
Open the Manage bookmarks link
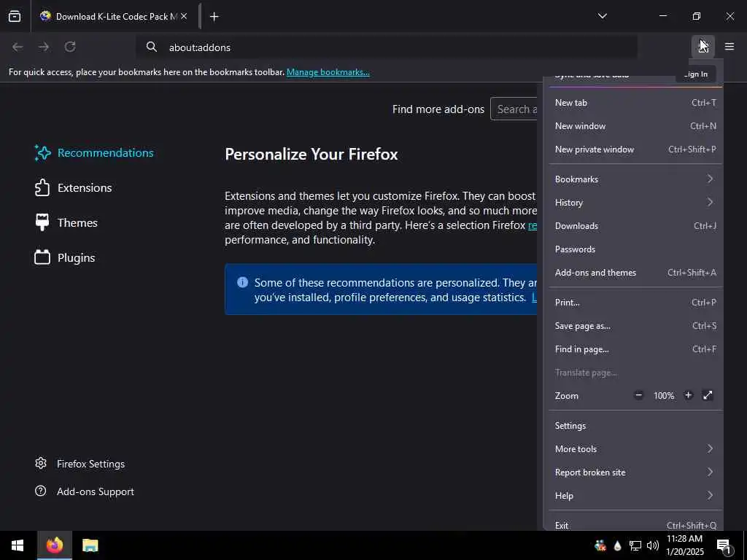point(328,72)
